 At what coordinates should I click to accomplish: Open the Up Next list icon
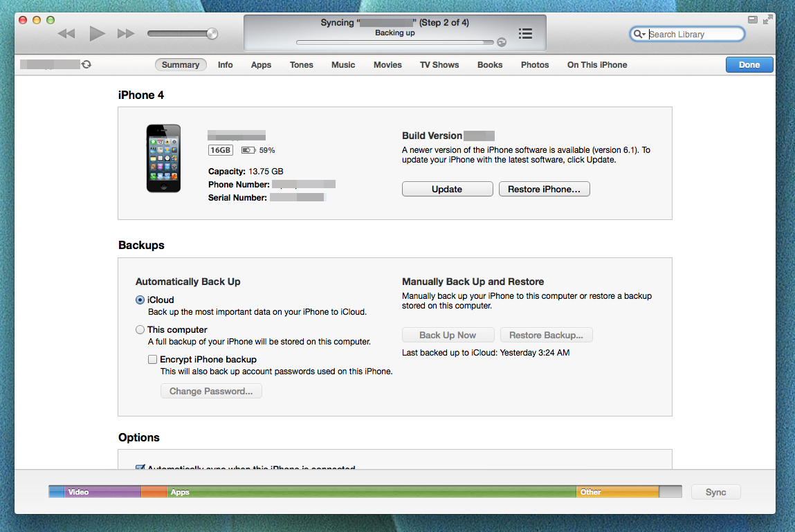click(x=525, y=33)
